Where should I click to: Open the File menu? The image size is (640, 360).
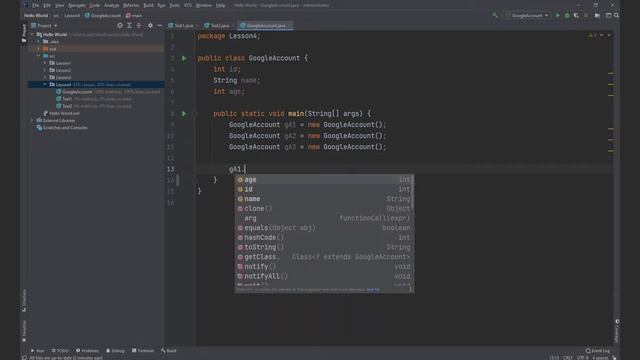36,5
